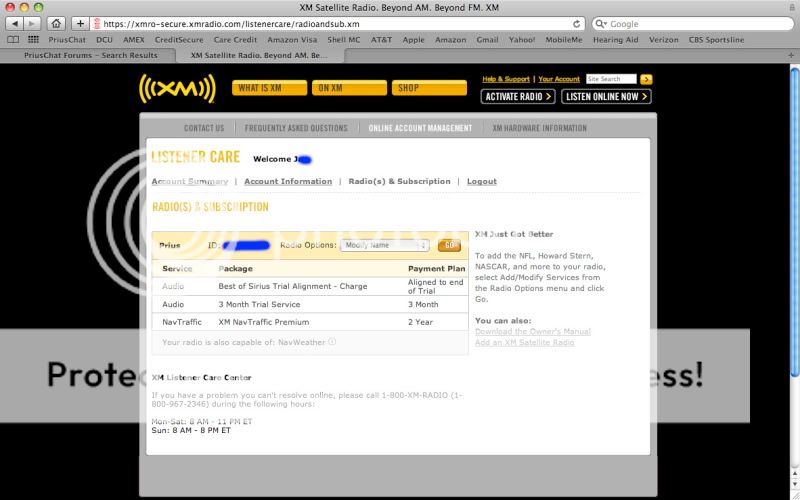Screen dimensions: 800x500
Task: Click the '2 Year' payment plan cell
Action: tap(420, 322)
